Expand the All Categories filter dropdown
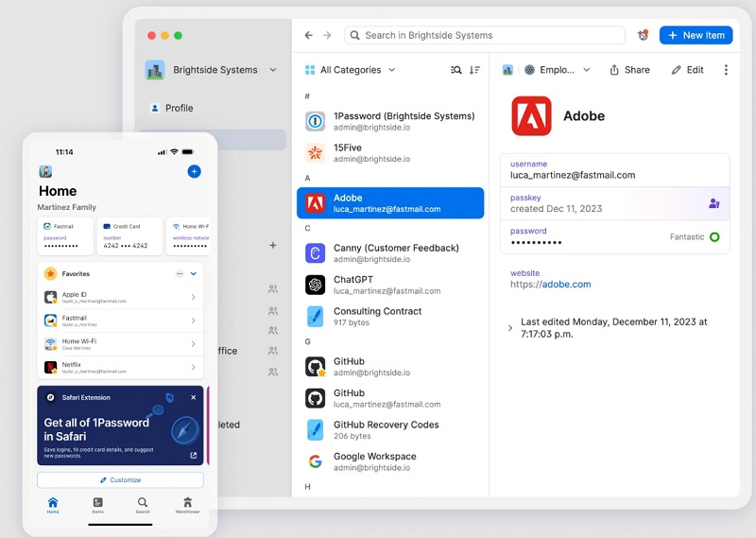Viewport: 756px width, 538px height. coord(350,70)
